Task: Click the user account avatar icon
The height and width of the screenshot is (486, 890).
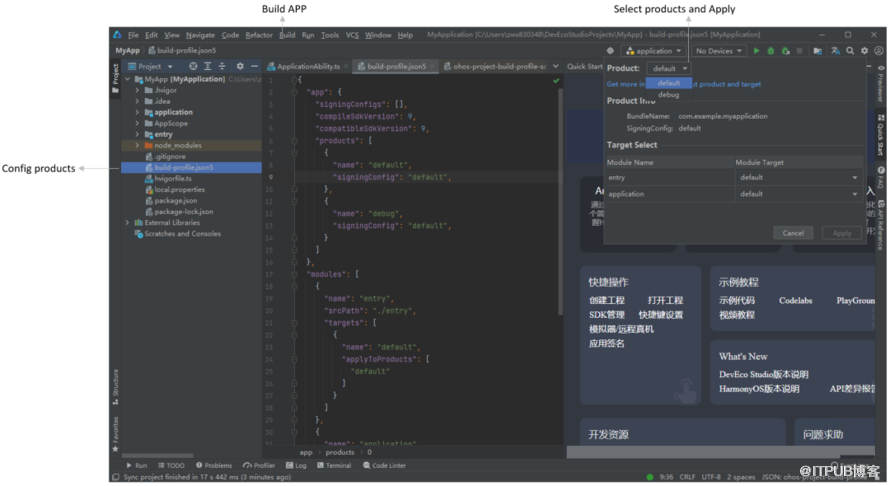Action: [x=879, y=51]
